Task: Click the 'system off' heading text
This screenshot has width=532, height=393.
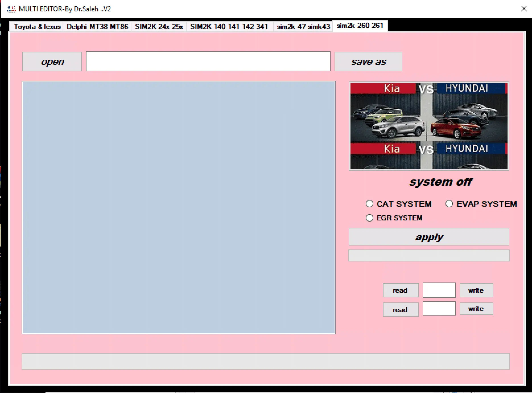Action: [441, 182]
